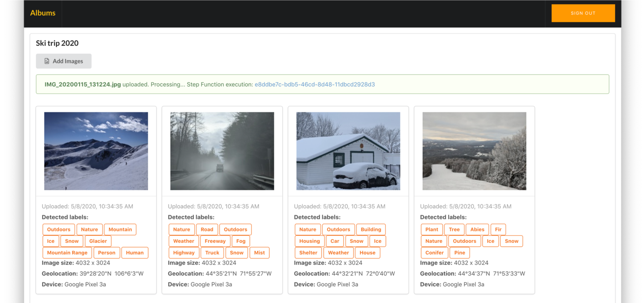Select the Building label tag
The height and width of the screenshot is (303, 644).
371,229
